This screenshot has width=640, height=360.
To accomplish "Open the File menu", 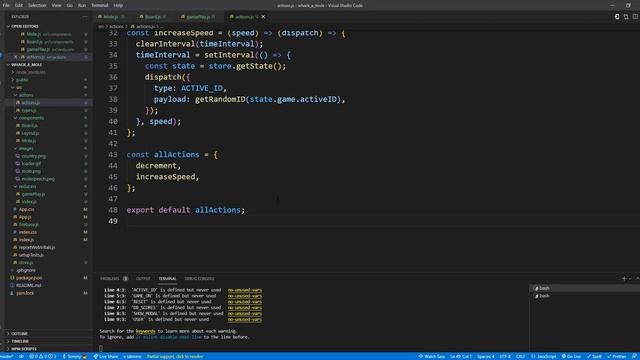I will pyautogui.click(x=6, y=5).
